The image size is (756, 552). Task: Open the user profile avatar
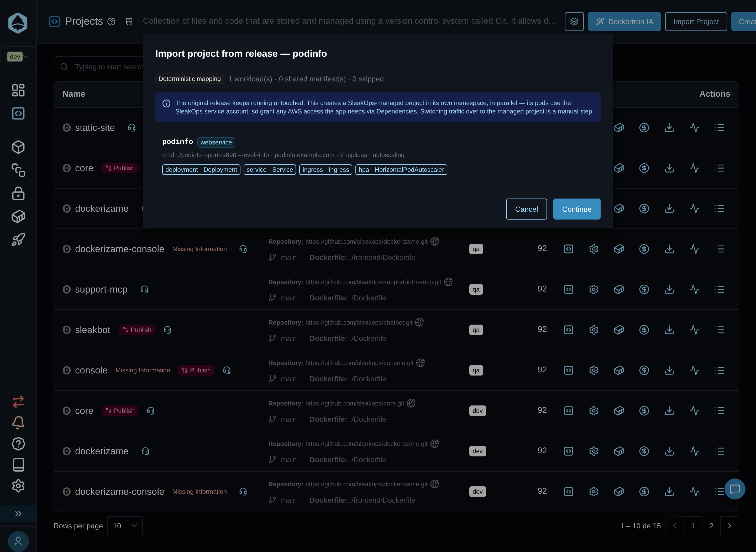point(18,541)
